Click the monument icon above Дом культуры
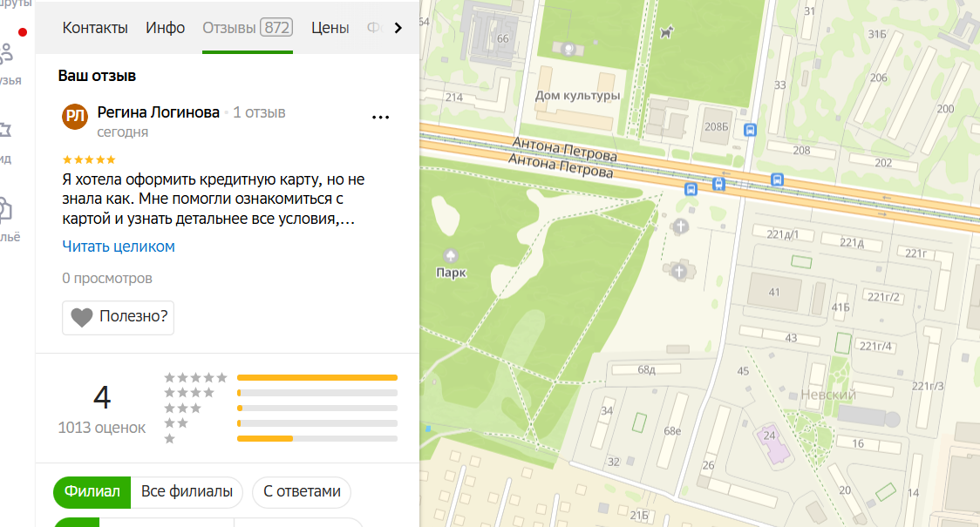980x527 pixels. click(x=568, y=49)
